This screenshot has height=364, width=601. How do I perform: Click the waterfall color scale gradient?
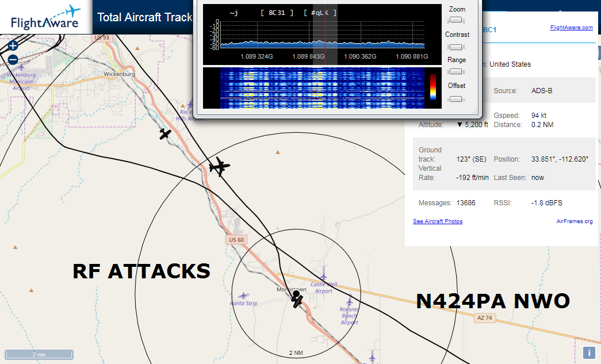[432, 87]
